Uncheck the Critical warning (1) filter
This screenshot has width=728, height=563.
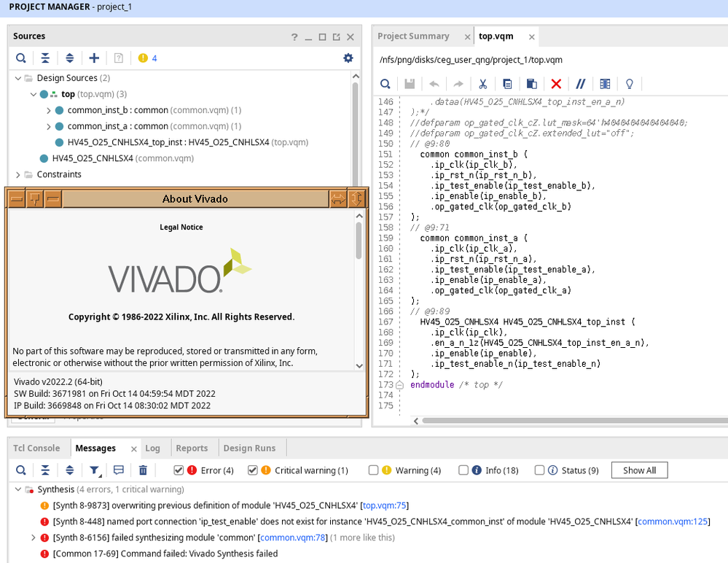pos(253,470)
